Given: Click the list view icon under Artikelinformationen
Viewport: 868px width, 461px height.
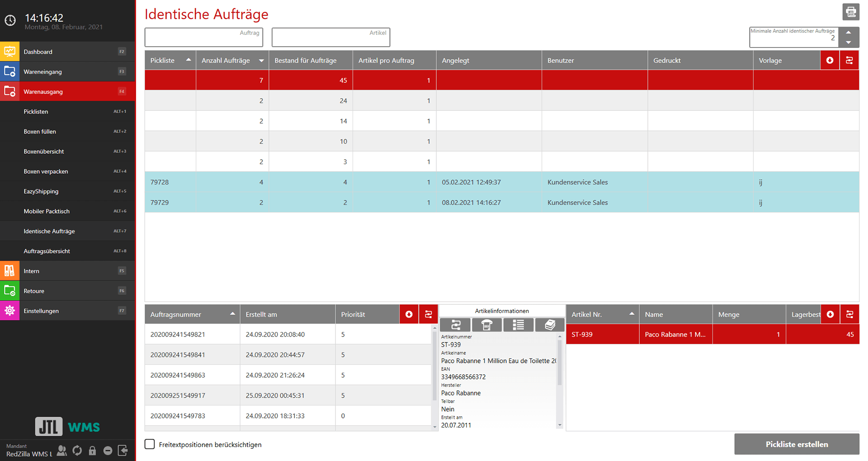Looking at the screenshot, I should [x=518, y=325].
